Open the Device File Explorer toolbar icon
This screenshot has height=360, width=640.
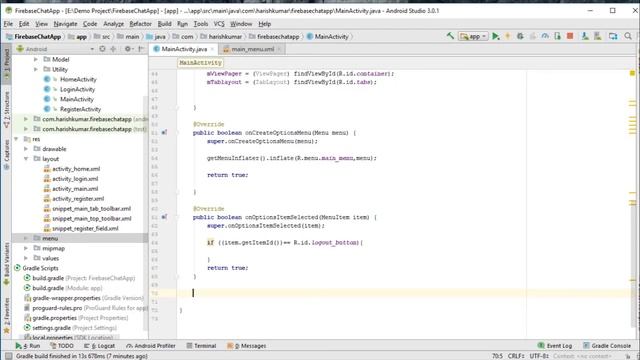(613, 36)
